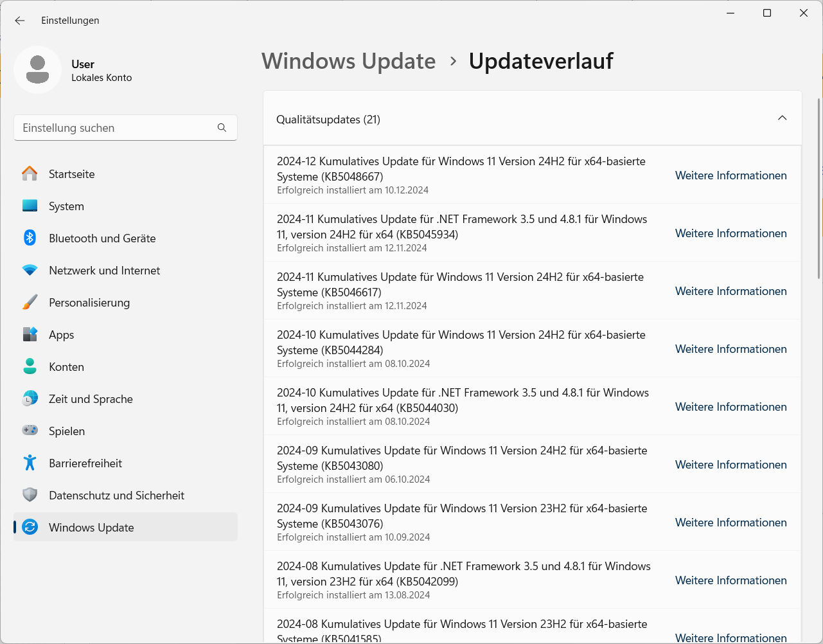Open Weitere Informationen for KB5043076

[x=730, y=523]
